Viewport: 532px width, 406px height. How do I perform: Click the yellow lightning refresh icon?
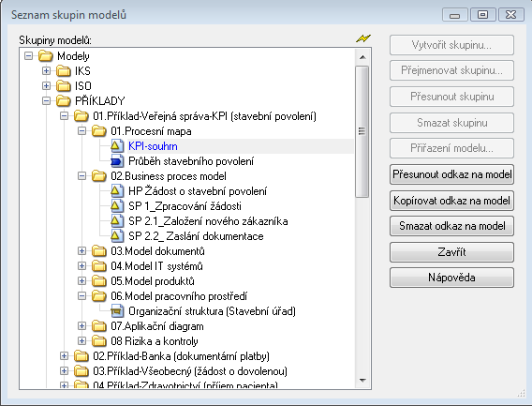[x=363, y=38]
